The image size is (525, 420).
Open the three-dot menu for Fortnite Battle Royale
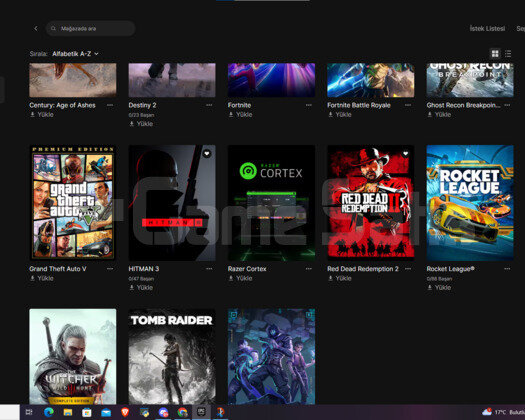click(408, 105)
